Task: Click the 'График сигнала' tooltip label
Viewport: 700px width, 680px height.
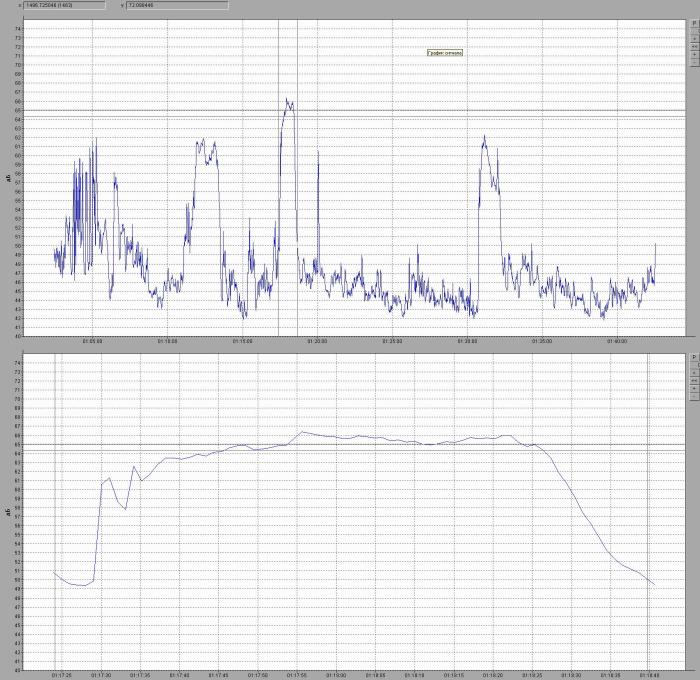Action: (447, 53)
